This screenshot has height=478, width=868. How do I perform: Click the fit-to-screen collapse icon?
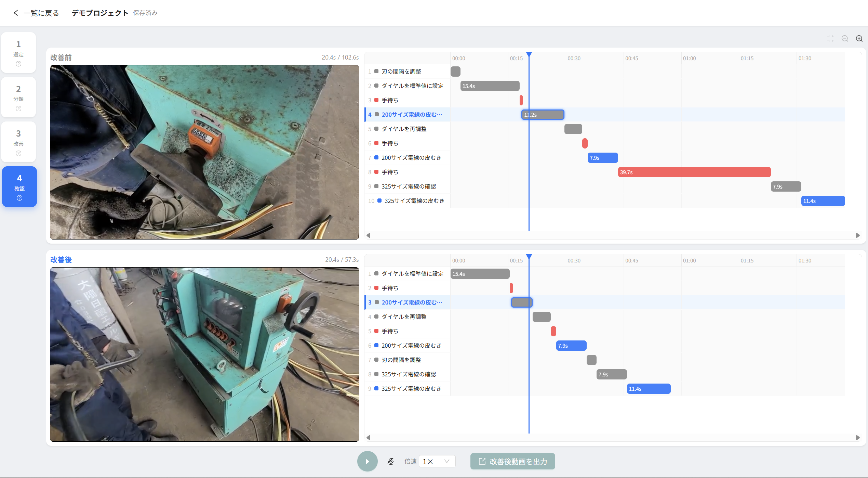pos(830,39)
